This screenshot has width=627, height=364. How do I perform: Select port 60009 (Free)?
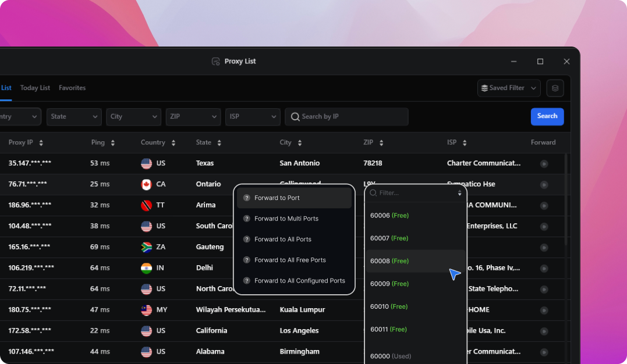[416, 284]
